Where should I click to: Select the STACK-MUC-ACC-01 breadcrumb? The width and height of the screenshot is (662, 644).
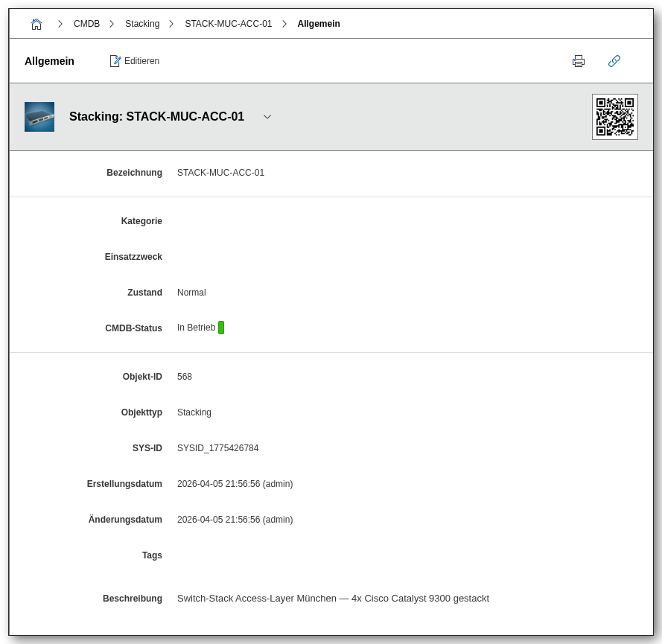228,24
